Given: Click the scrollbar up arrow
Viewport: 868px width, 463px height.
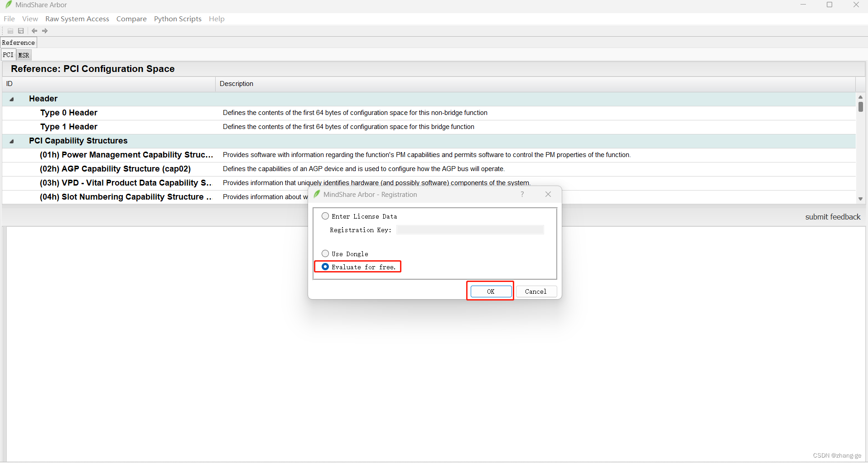Looking at the screenshot, I should [860, 96].
